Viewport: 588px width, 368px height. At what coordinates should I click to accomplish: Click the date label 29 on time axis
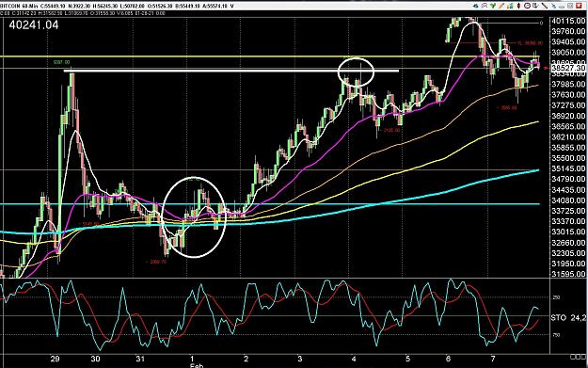coord(55,359)
